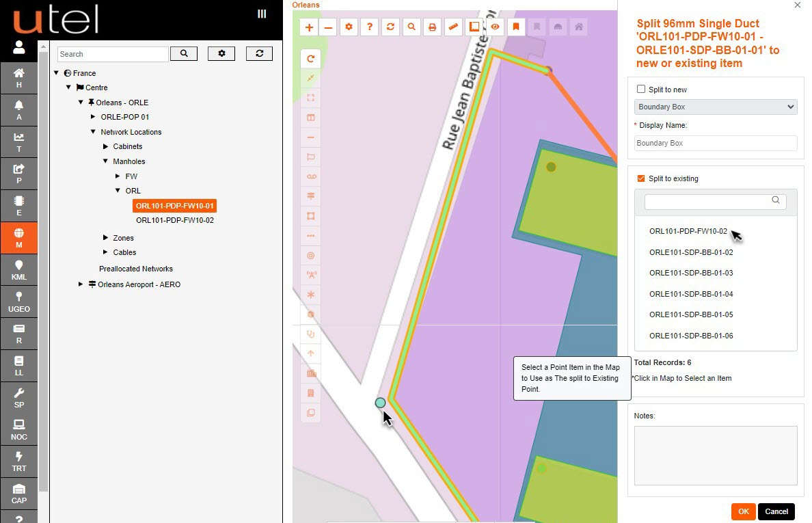The width and height of the screenshot is (812, 523).
Task: Click the tree refresh button
Action: tap(260, 54)
